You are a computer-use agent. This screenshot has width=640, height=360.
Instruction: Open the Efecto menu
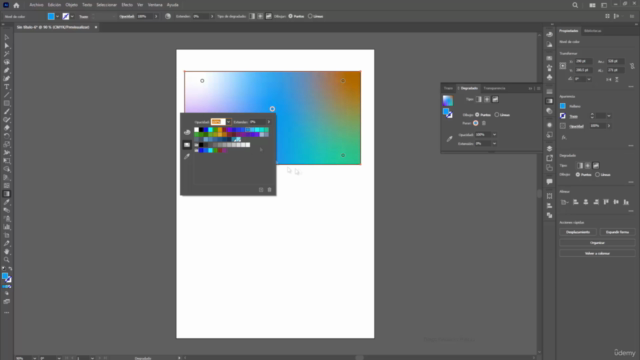coord(127,5)
